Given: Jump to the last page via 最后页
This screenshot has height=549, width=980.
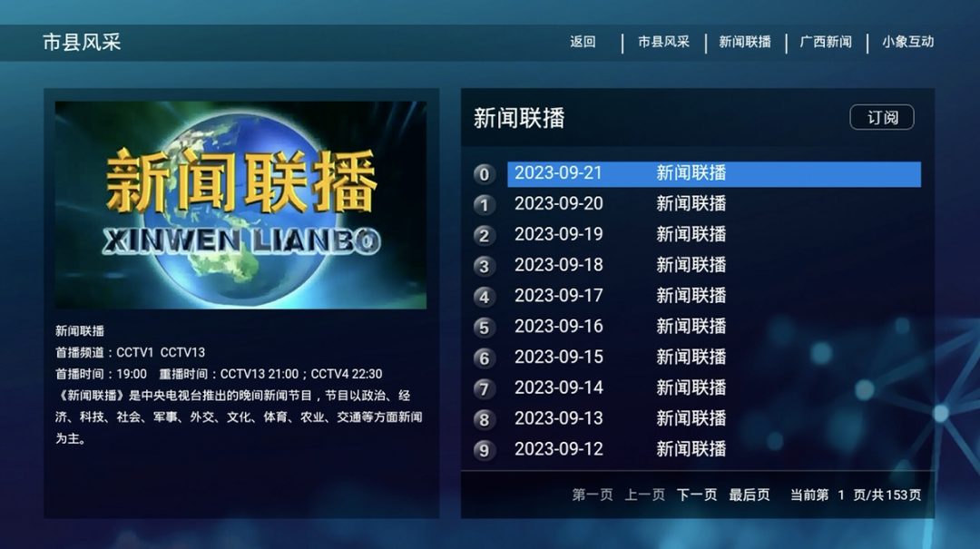Looking at the screenshot, I should (750, 495).
